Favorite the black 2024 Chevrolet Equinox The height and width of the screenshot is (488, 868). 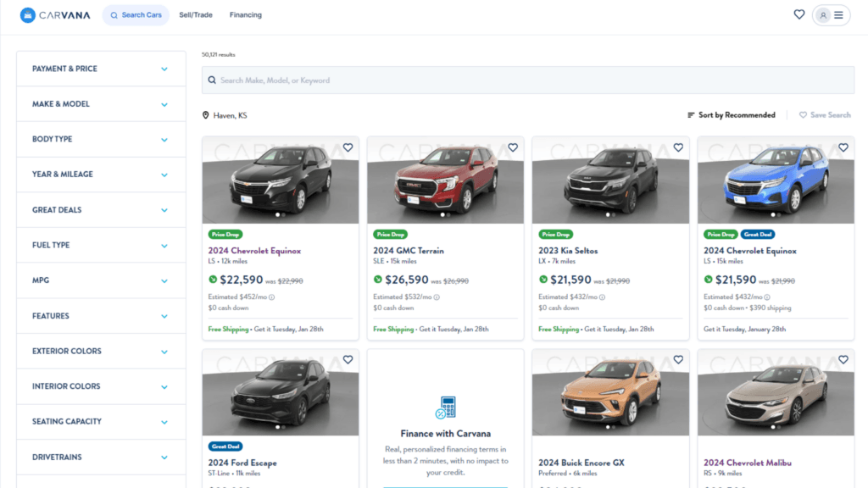pyautogui.click(x=348, y=147)
